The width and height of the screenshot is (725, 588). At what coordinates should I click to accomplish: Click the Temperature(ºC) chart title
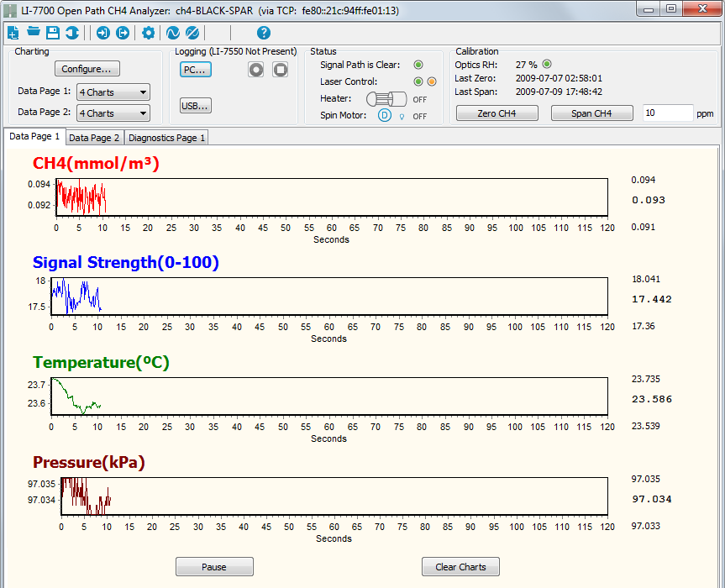coord(102,362)
